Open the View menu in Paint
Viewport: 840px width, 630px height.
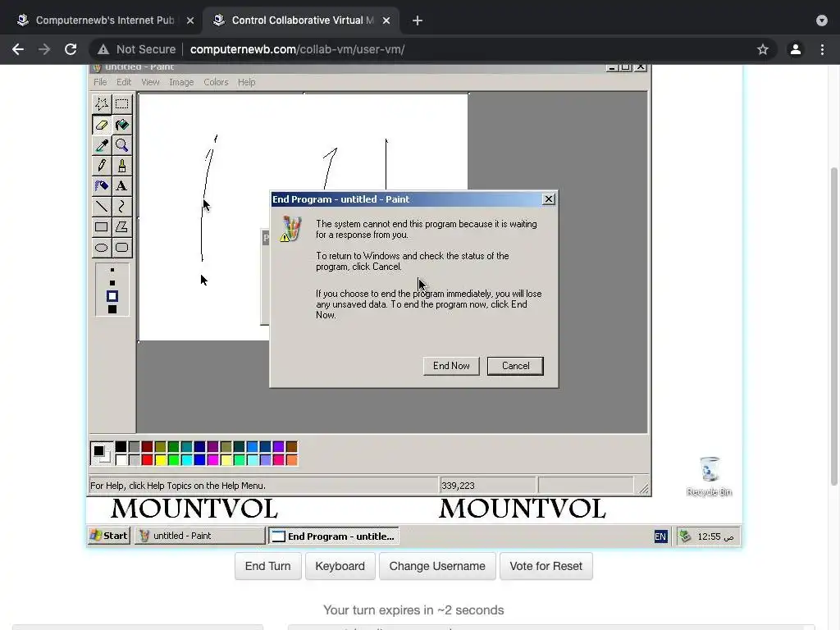tap(151, 82)
